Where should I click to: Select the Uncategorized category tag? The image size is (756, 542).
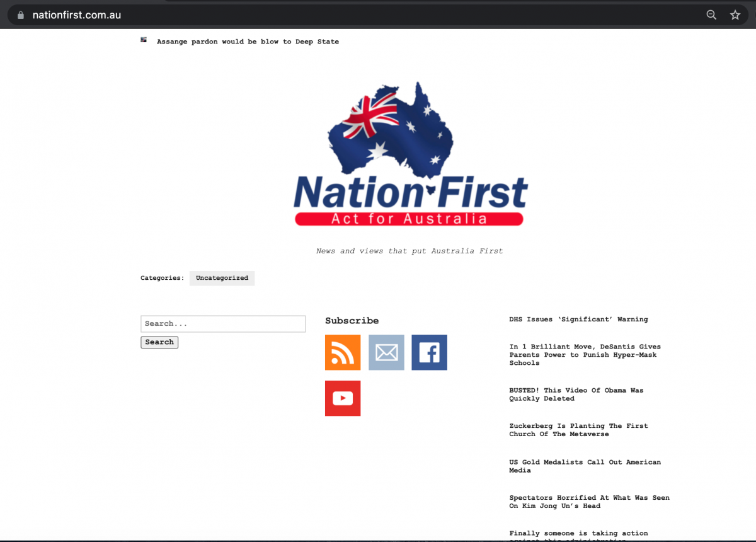[222, 278]
